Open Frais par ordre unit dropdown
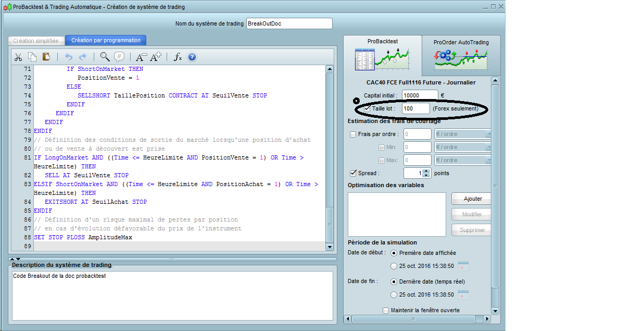The height and width of the screenshot is (331, 644). coord(463,134)
